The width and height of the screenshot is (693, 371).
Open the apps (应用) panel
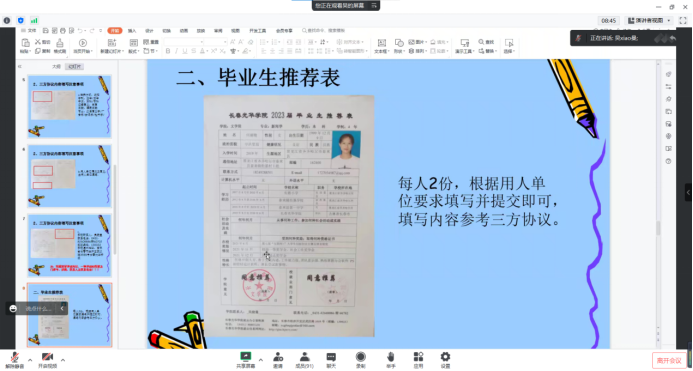tap(418, 360)
